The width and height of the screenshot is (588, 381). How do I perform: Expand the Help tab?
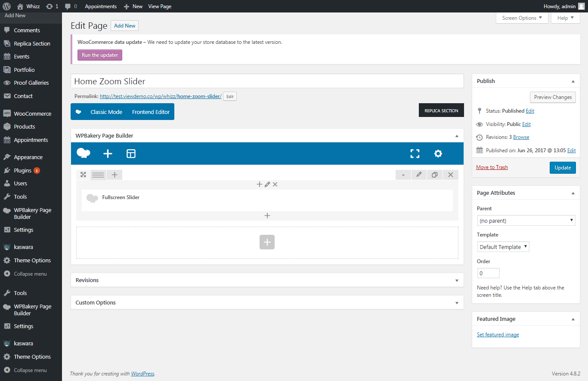[x=566, y=18]
